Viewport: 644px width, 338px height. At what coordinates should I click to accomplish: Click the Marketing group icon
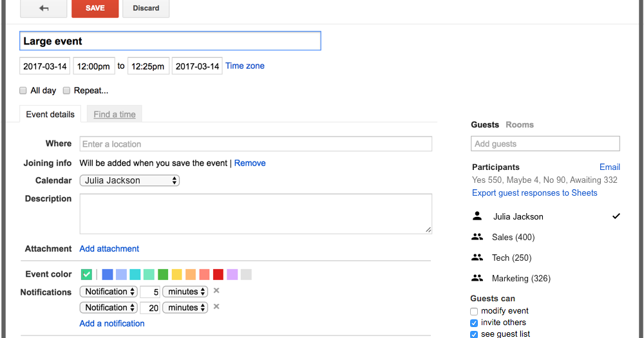click(477, 278)
